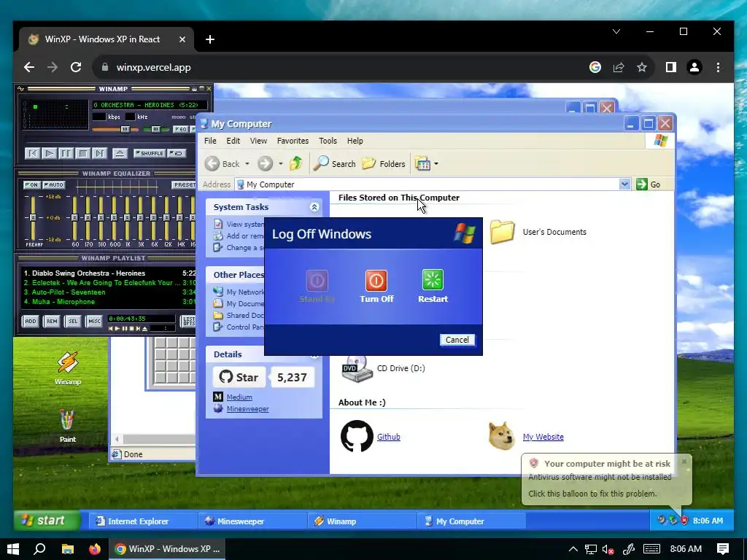Click the XP start button
The width and height of the screenshot is (747, 560).
[x=46, y=521]
